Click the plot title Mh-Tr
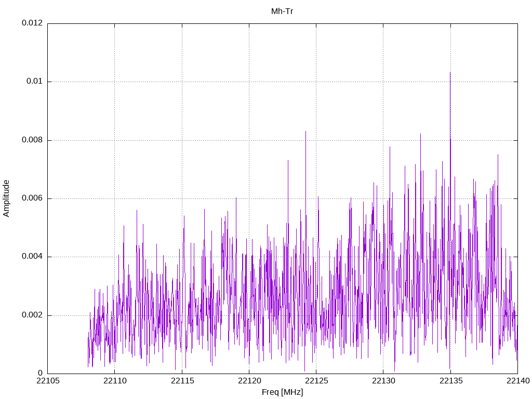The image size is (532, 399). tap(282, 11)
